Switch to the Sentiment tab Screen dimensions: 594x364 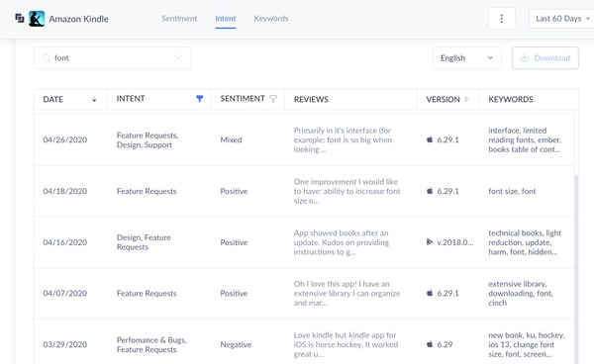click(179, 19)
